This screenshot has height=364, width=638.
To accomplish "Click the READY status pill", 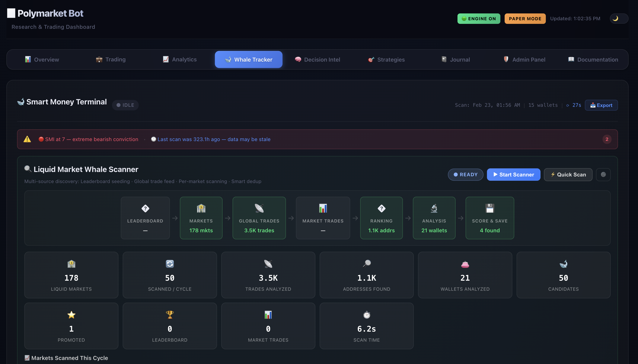I will tap(465, 175).
